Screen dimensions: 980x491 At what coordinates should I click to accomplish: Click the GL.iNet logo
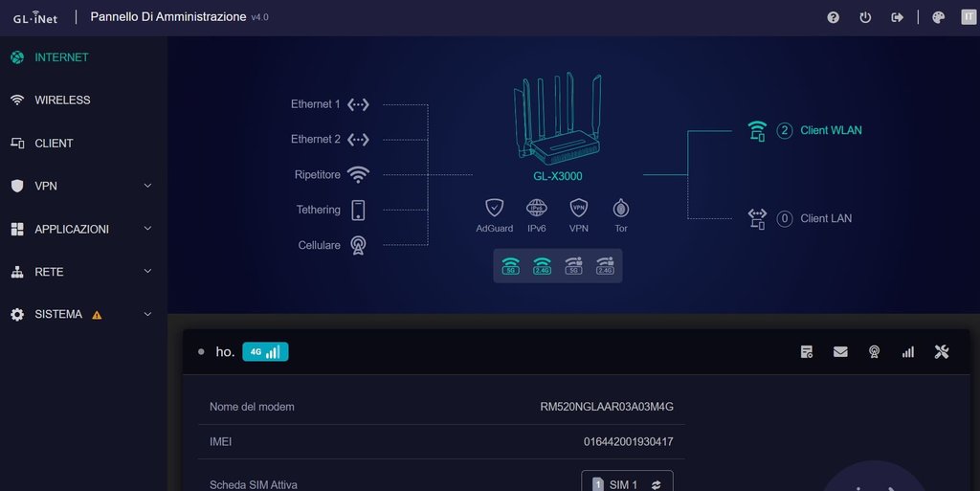point(35,17)
